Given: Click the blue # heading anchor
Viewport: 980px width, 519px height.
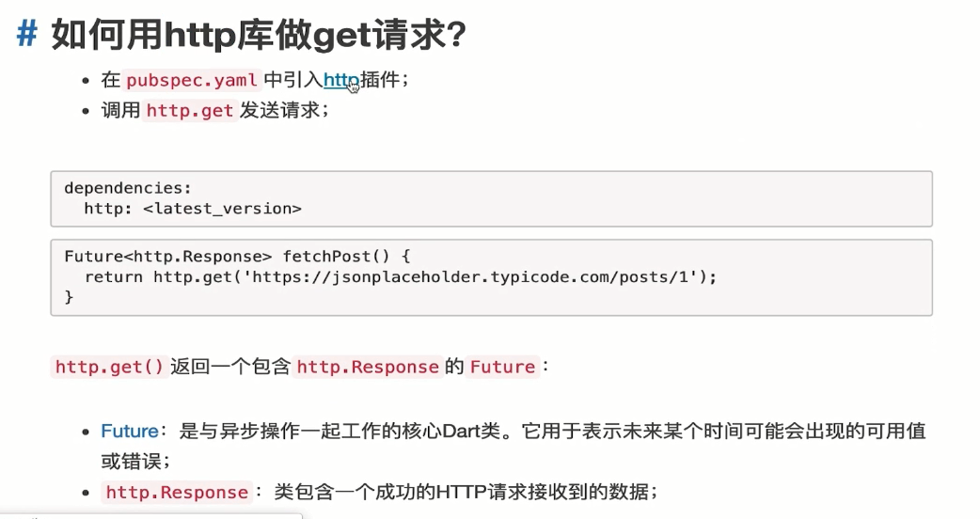Looking at the screenshot, I should 27,35.
